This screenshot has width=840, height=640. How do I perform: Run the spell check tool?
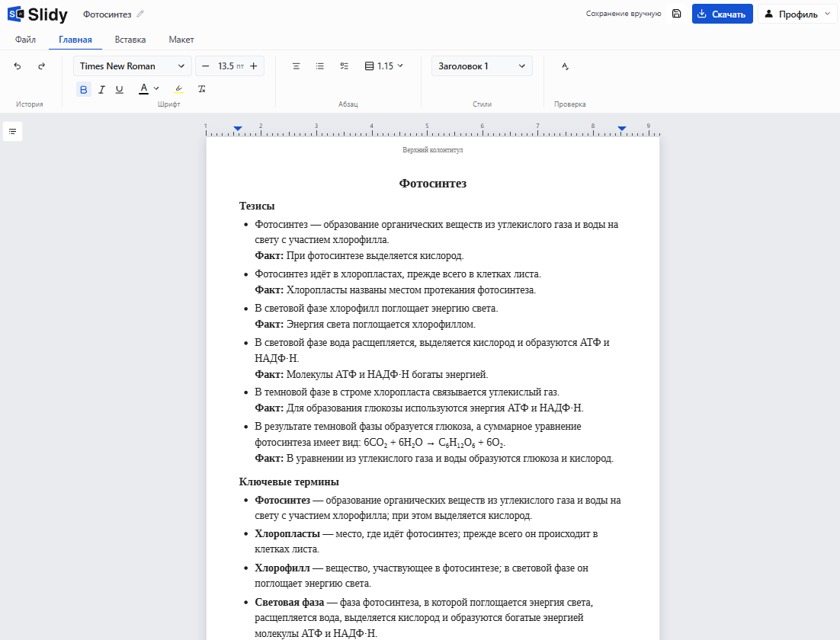pyautogui.click(x=565, y=66)
